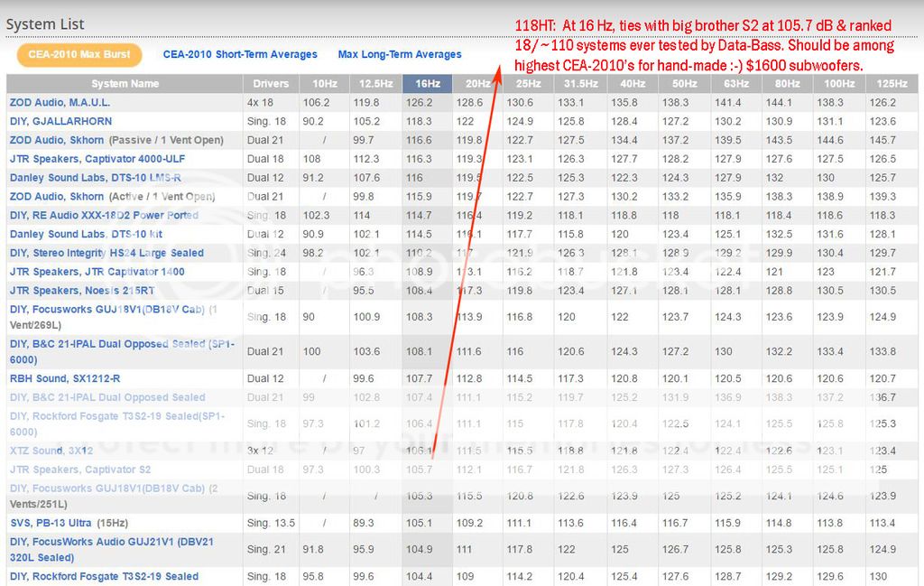Sort table by 125Hz column
This screenshot has height=586, width=924.
click(x=890, y=83)
